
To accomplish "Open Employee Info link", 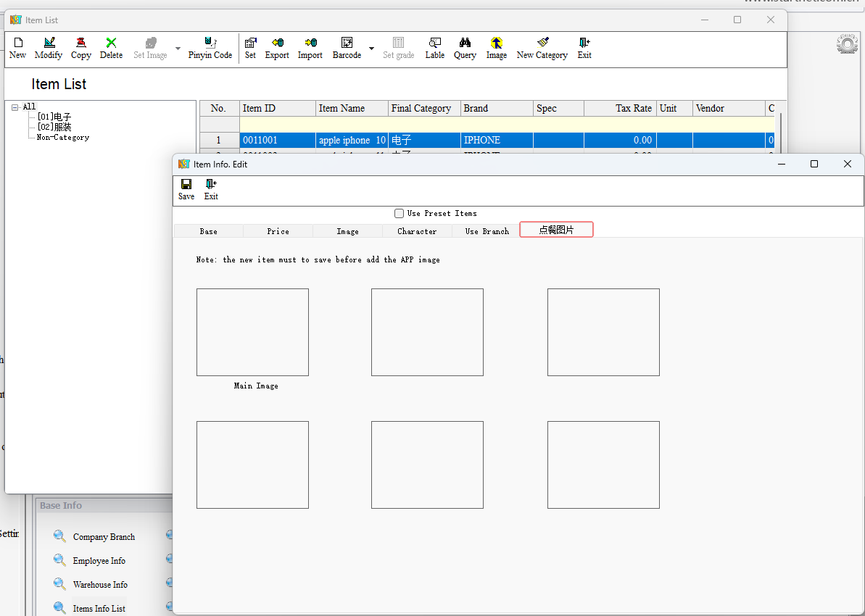I will [99, 561].
